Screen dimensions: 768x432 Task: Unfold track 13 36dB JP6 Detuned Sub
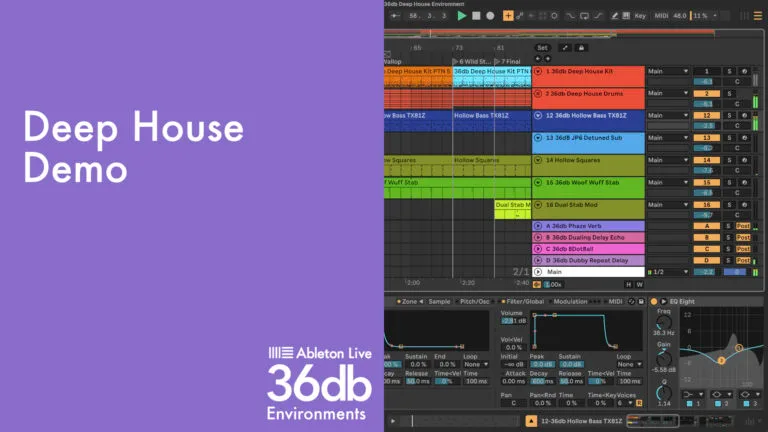coord(538,138)
